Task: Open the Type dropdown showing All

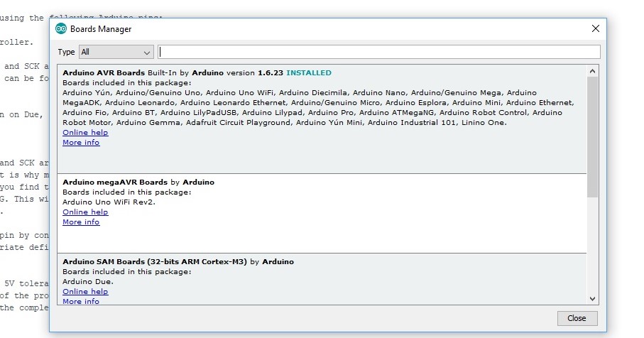Action: coord(116,52)
